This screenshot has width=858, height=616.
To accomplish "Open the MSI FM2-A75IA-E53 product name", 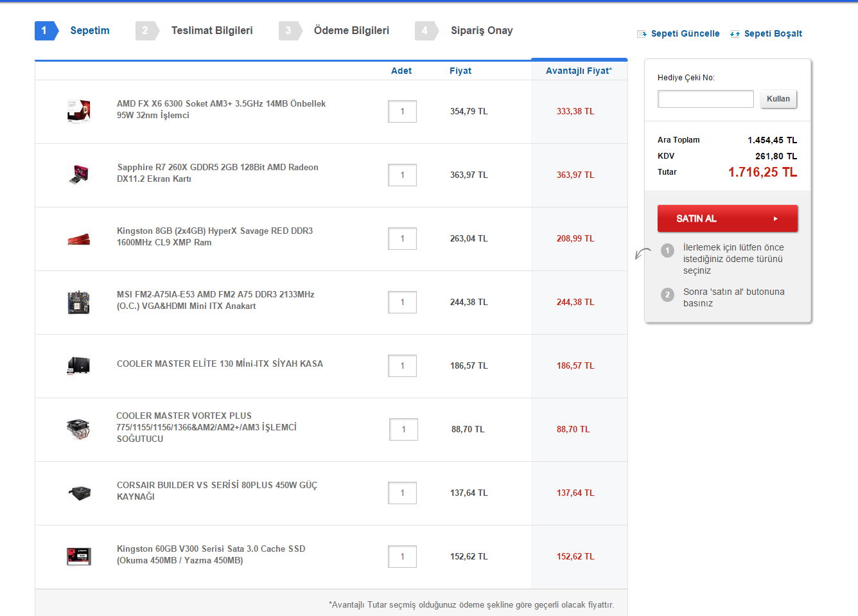I will 215,300.
